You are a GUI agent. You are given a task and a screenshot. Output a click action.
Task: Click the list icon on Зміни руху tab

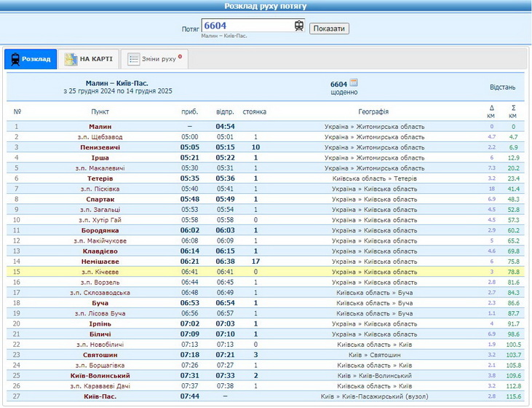(134, 59)
